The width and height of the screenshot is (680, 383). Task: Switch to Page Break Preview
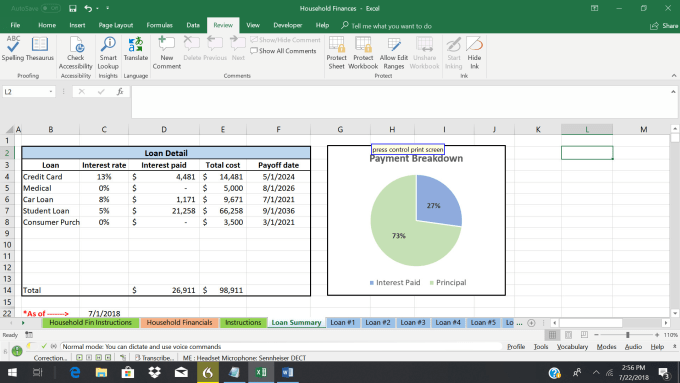tap(584, 335)
